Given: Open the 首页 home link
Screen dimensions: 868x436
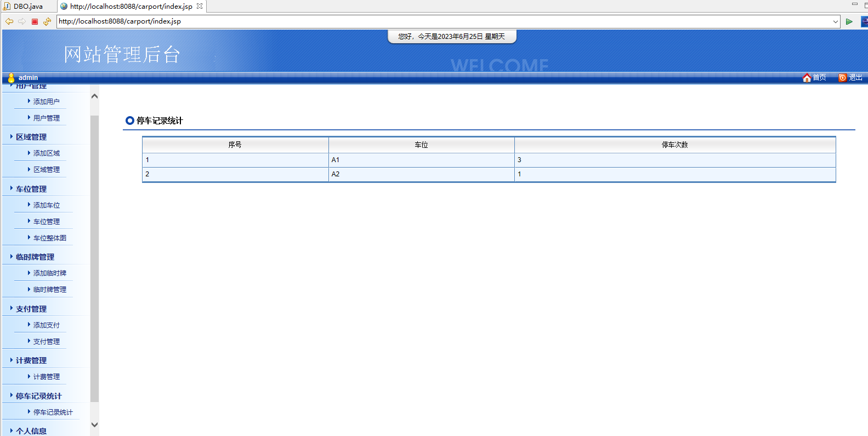Looking at the screenshot, I should 819,77.
